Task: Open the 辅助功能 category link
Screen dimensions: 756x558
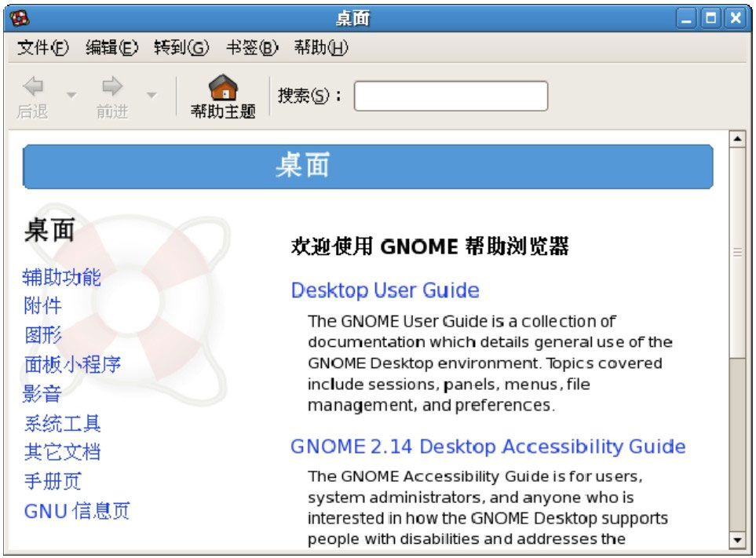Action: pyautogui.click(x=62, y=277)
